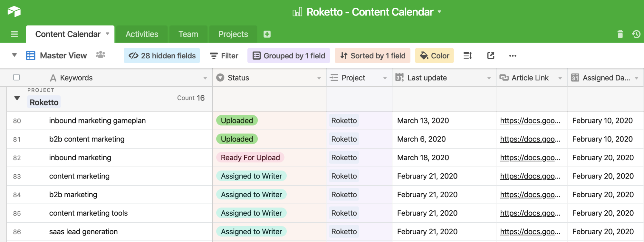This screenshot has width=644, height=242.
Task: Show the 28 hidden fields
Action: pos(162,56)
